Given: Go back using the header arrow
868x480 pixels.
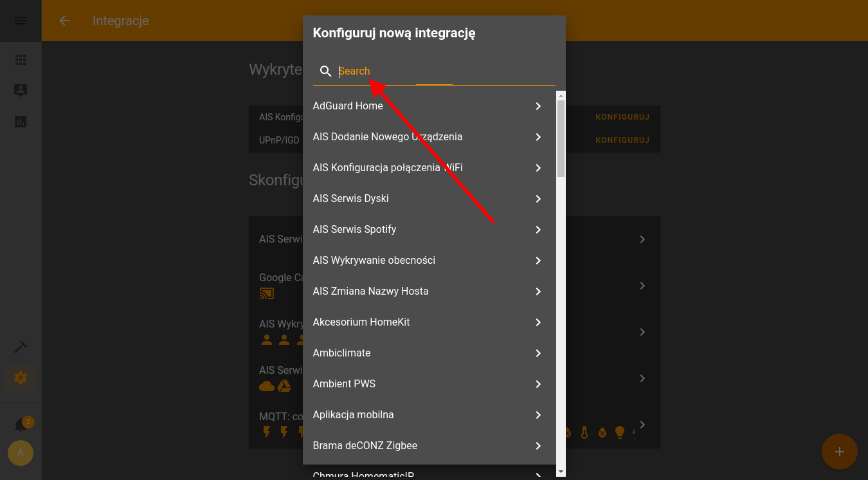Looking at the screenshot, I should (64, 21).
